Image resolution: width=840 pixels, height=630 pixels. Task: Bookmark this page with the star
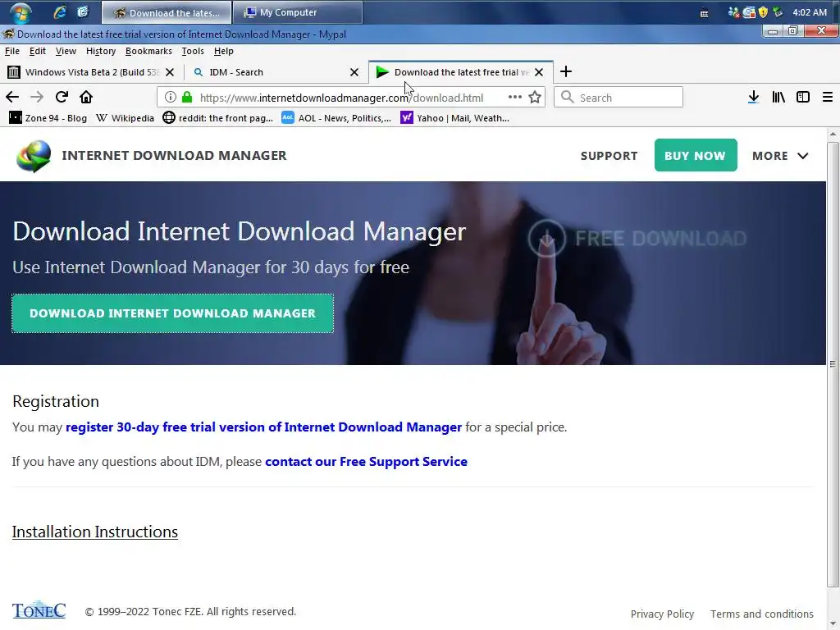[535, 97]
